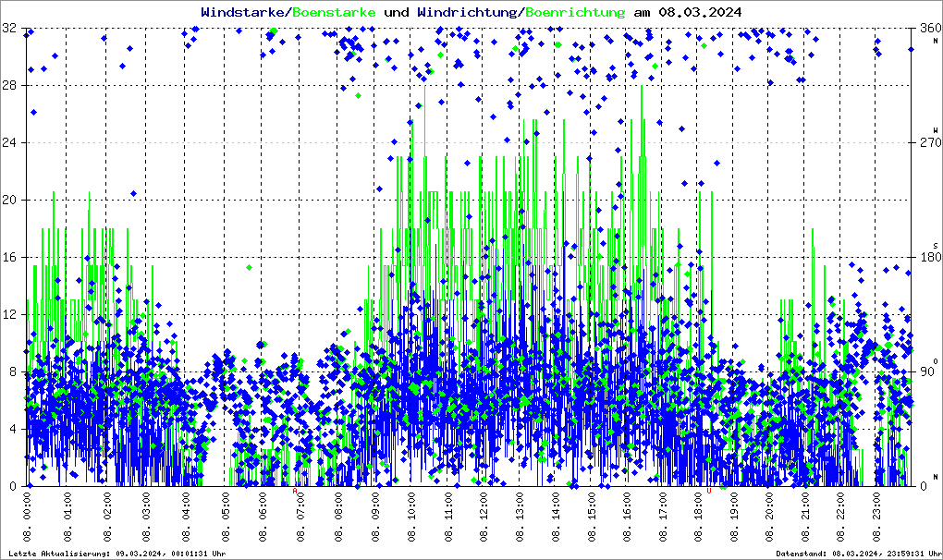
Task: Click the right axis value 360
Action: [930, 28]
